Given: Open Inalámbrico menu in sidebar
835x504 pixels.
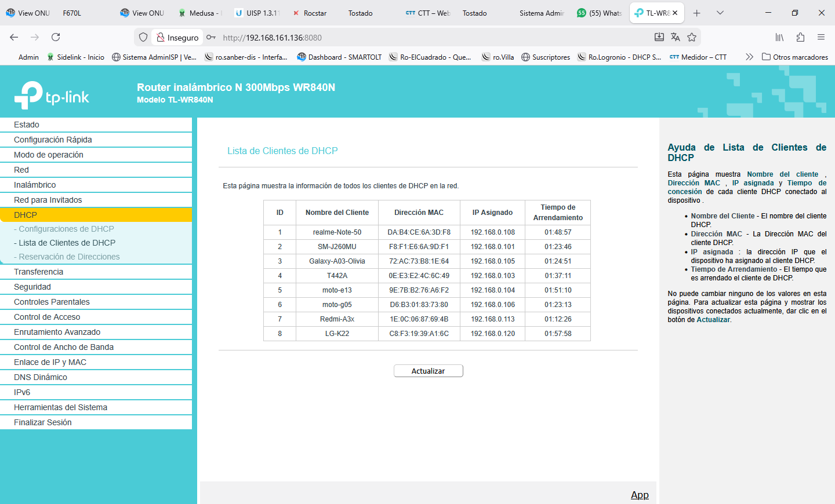Looking at the screenshot, I should point(35,185).
